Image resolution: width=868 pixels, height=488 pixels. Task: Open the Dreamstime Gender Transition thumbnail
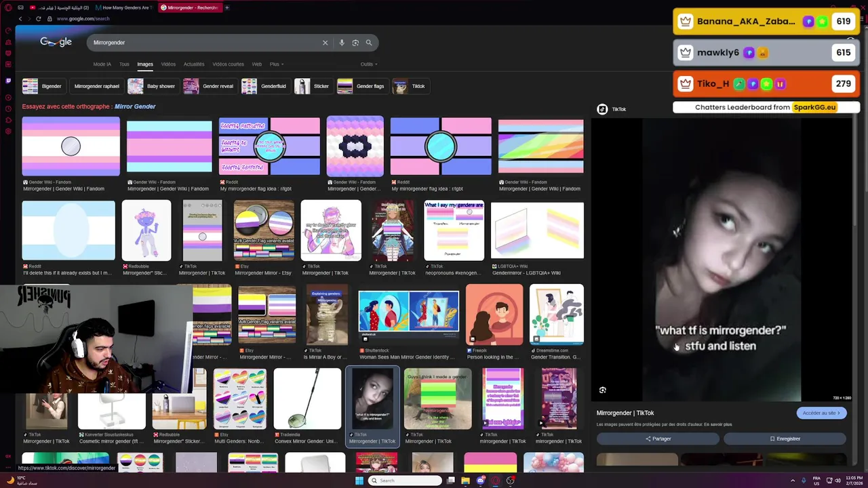556,315
